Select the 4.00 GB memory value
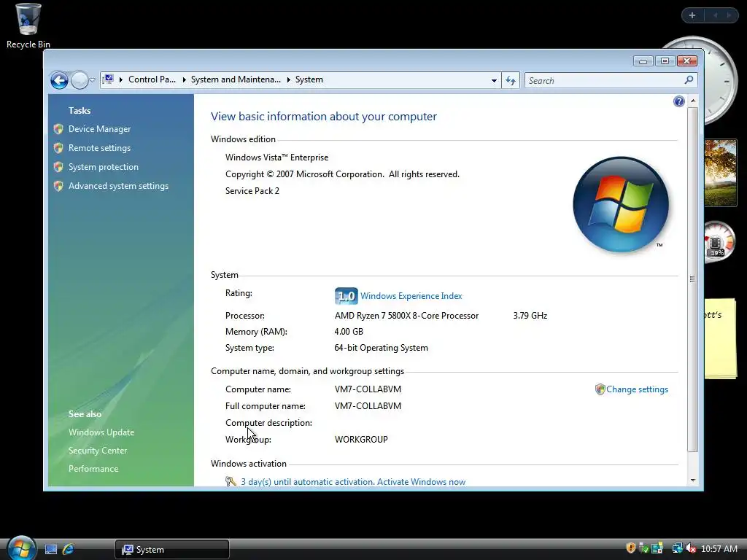The image size is (747, 560). point(349,332)
